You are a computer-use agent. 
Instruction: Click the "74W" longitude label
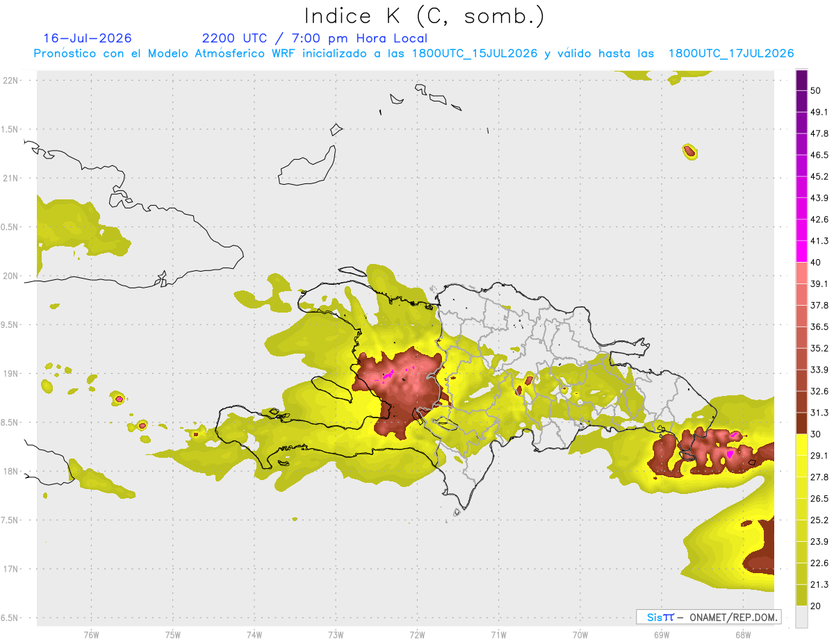pyautogui.click(x=254, y=635)
